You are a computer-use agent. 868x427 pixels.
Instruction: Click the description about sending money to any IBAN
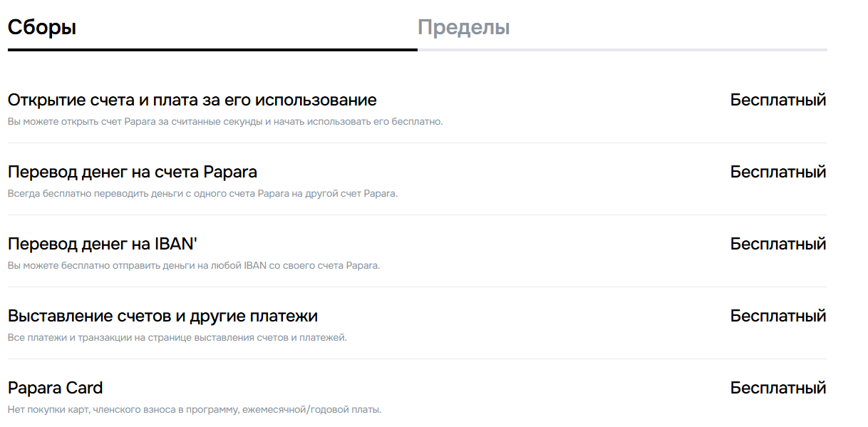[194, 265]
